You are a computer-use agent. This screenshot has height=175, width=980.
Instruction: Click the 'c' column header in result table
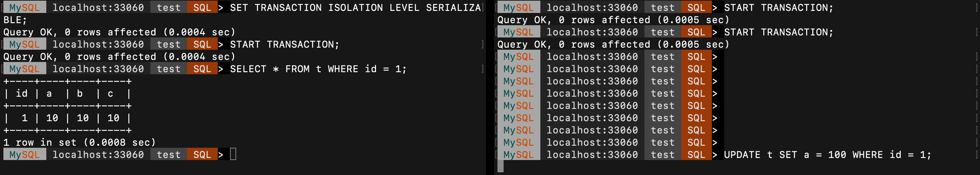(x=110, y=94)
